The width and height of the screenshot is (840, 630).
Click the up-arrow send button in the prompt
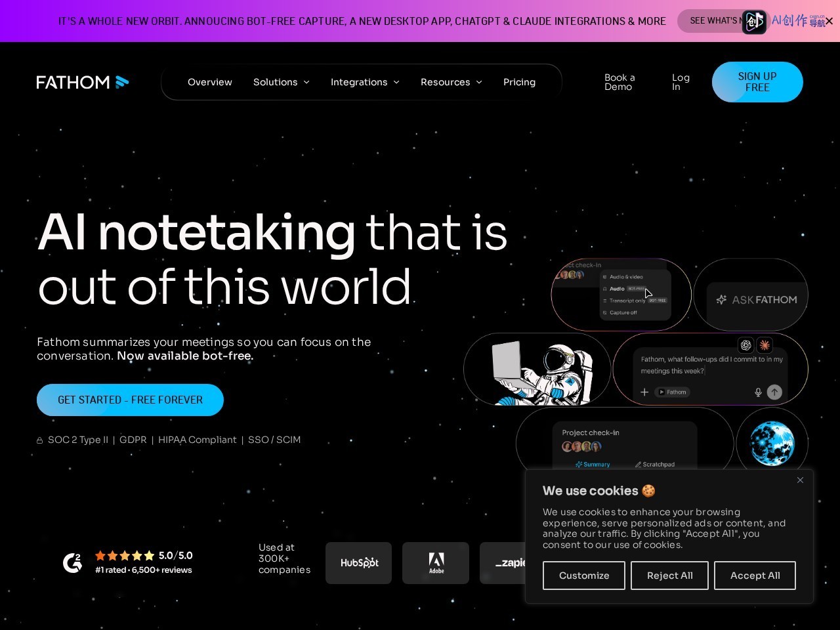774,392
